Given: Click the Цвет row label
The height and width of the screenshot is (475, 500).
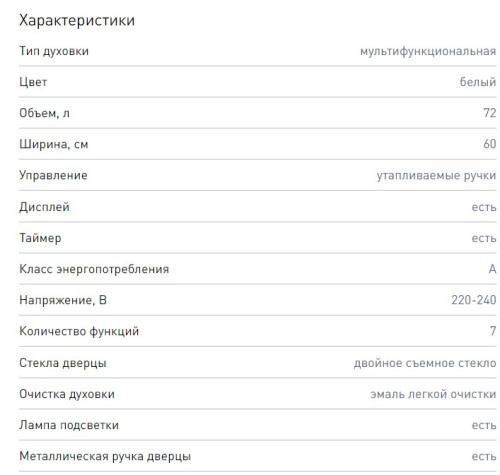Looking at the screenshot, I should 33,82.
